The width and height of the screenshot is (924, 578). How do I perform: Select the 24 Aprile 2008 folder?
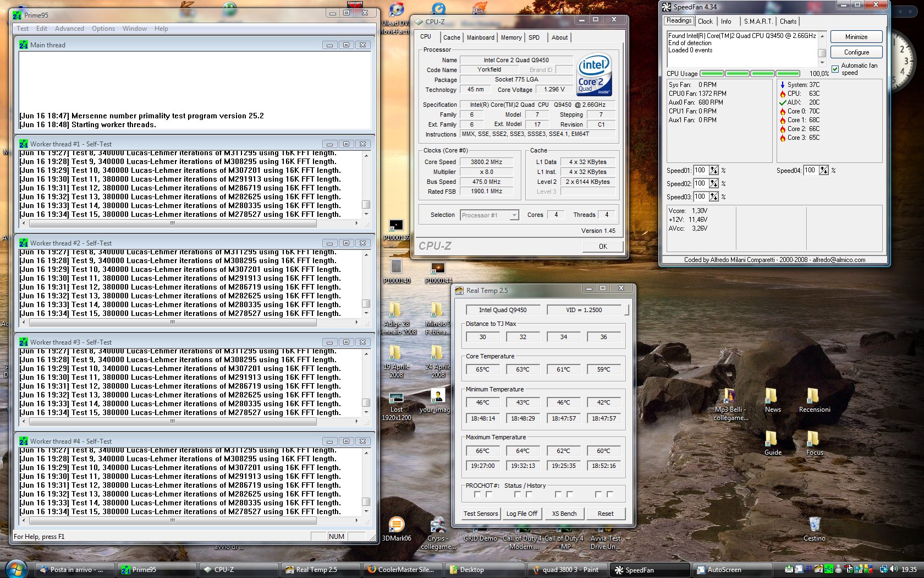point(438,361)
